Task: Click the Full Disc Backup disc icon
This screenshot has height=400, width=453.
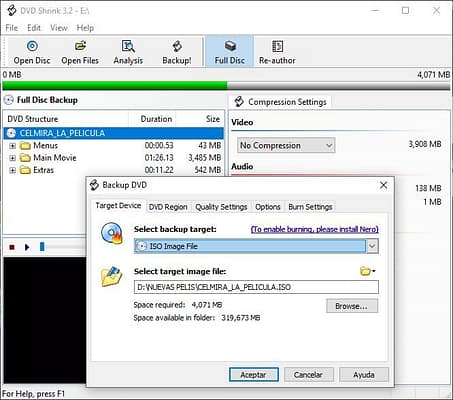Action: pos(9,100)
